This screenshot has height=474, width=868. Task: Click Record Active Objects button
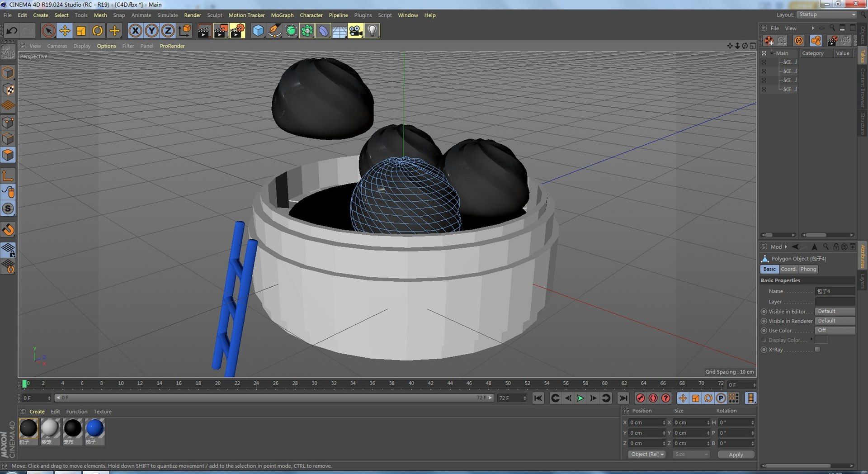point(640,398)
